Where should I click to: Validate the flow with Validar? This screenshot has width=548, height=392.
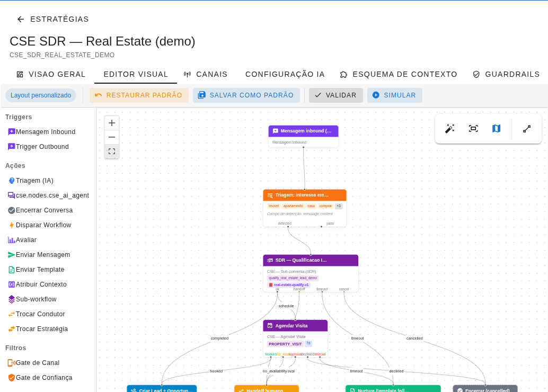click(x=335, y=95)
